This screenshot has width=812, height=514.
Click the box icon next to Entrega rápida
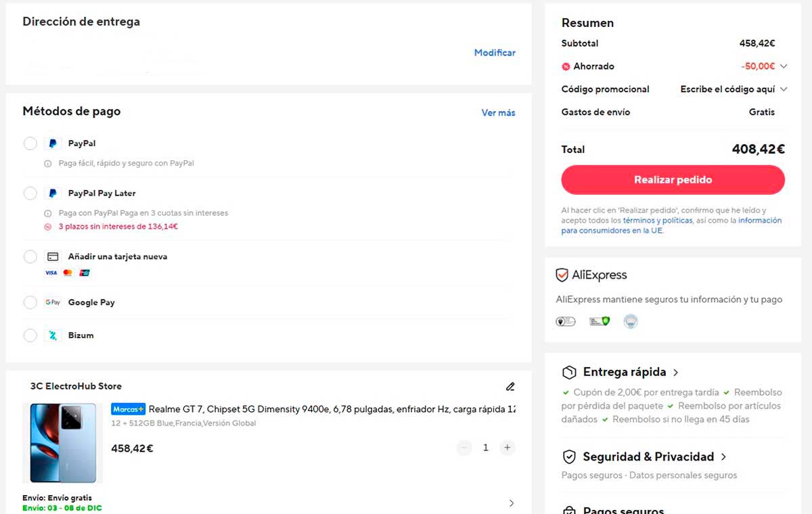[x=568, y=371]
